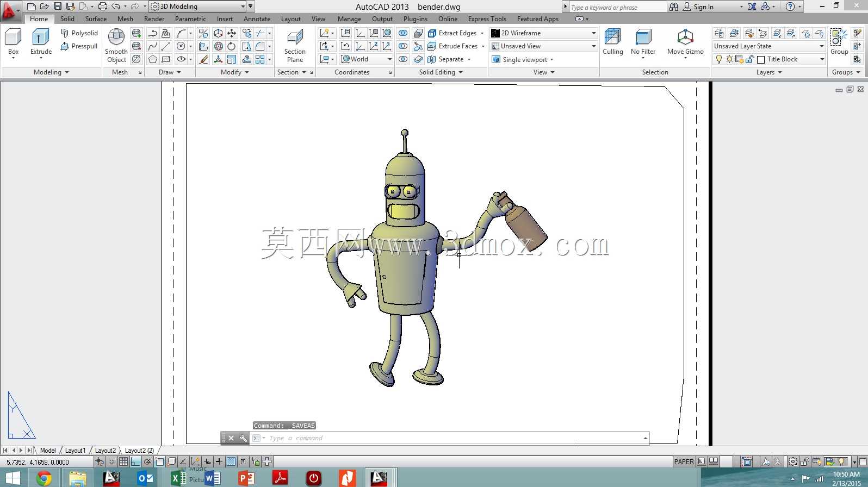The height and width of the screenshot is (487, 868).
Task: Open the Help question mark icon
Action: pyautogui.click(x=790, y=7)
